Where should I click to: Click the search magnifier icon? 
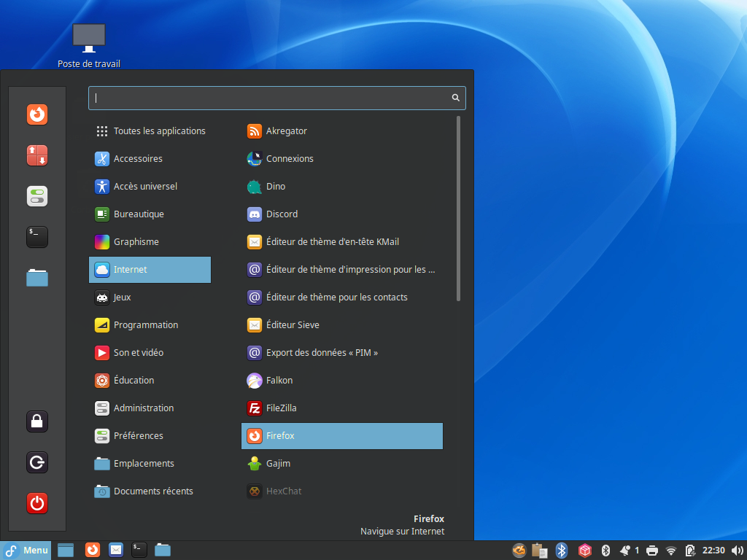point(455,98)
